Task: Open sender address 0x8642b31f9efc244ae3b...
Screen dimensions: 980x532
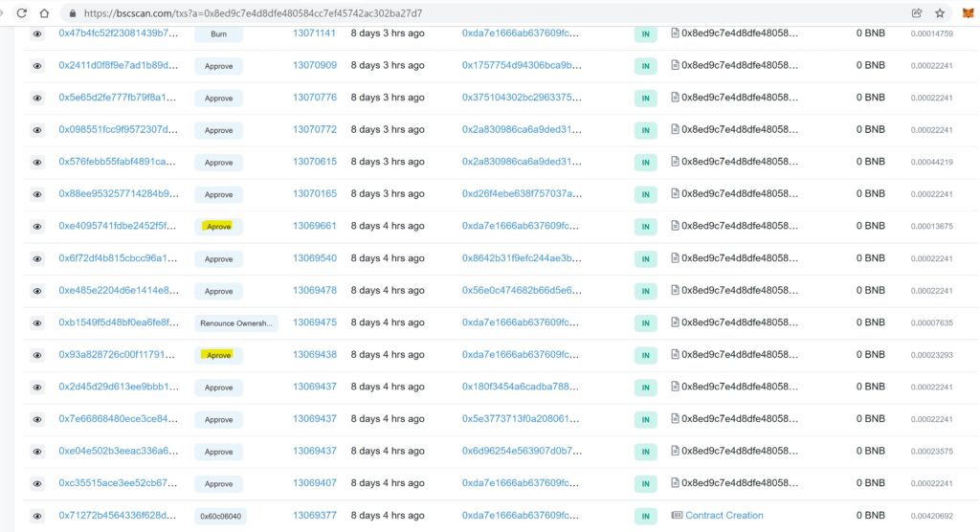Action: [522, 258]
